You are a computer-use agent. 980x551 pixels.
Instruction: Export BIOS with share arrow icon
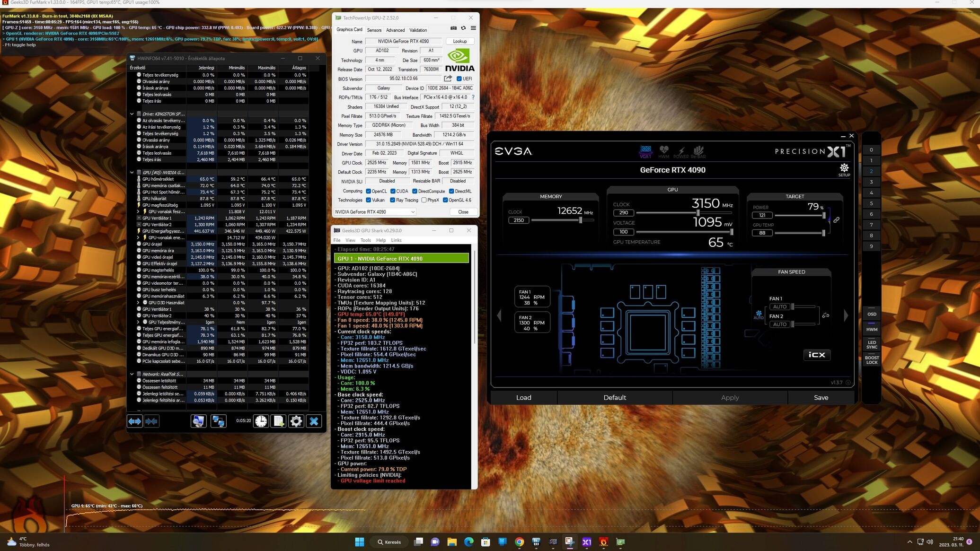pos(448,79)
